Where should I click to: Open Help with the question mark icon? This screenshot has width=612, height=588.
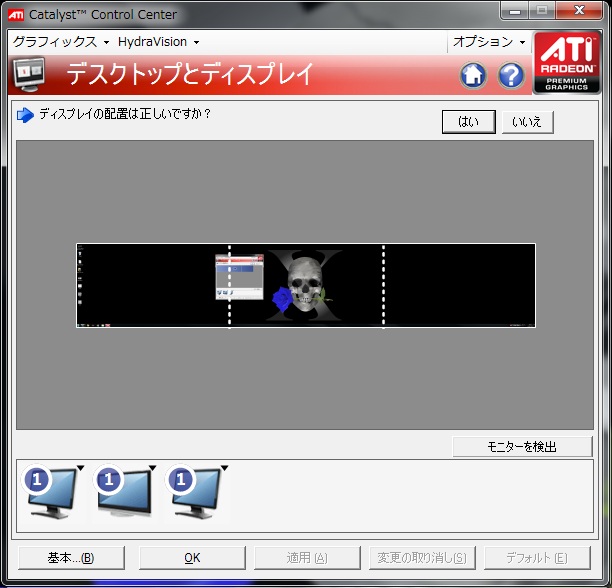pos(511,75)
